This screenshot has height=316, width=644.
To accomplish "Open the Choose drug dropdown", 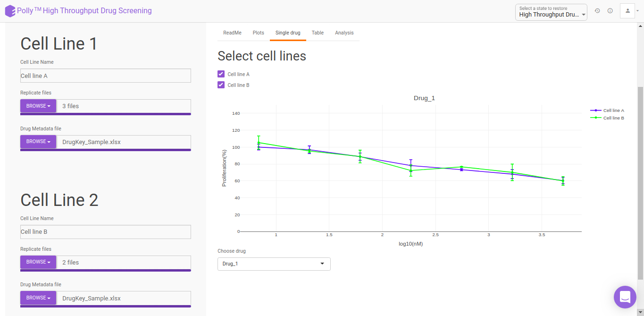I will click(x=274, y=264).
